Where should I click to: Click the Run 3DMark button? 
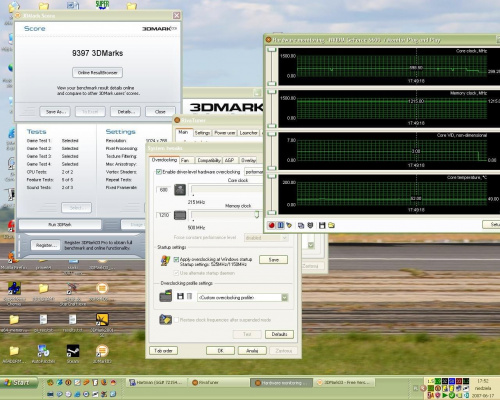60,224
